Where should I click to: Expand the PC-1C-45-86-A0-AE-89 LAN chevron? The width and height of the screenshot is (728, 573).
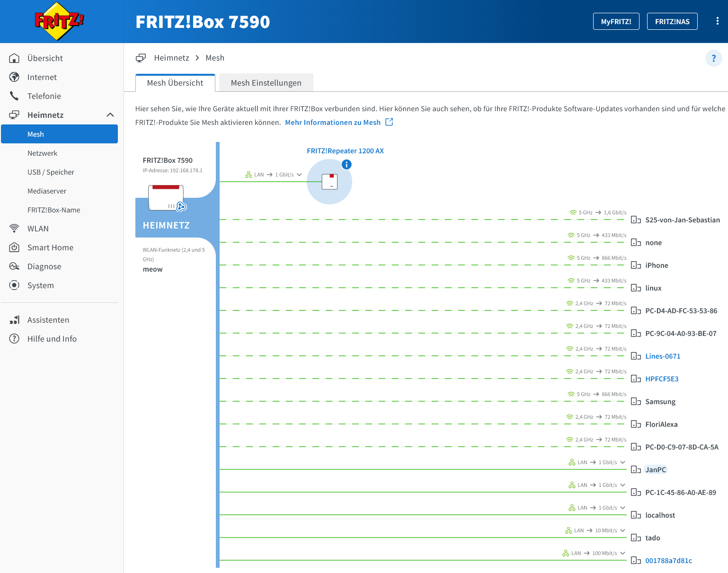(x=622, y=485)
